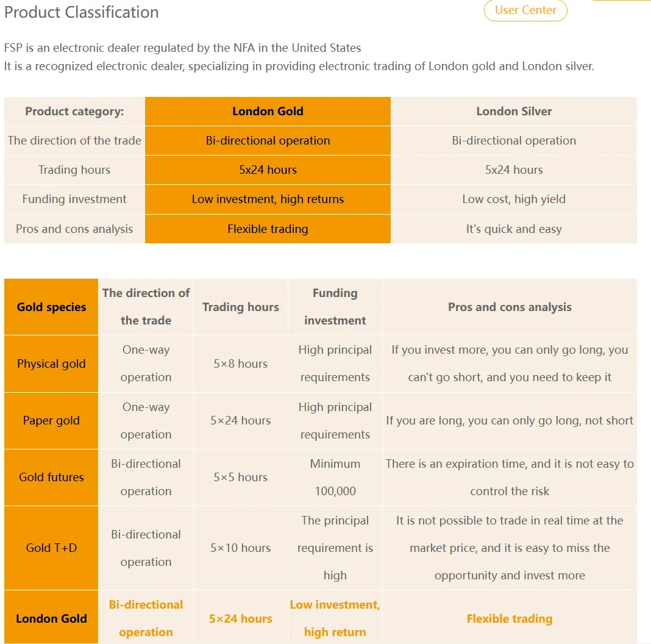The height and width of the screenshot is (644, 651).
Task: Select the Gold T+D row label
Action: pos(51,548)
